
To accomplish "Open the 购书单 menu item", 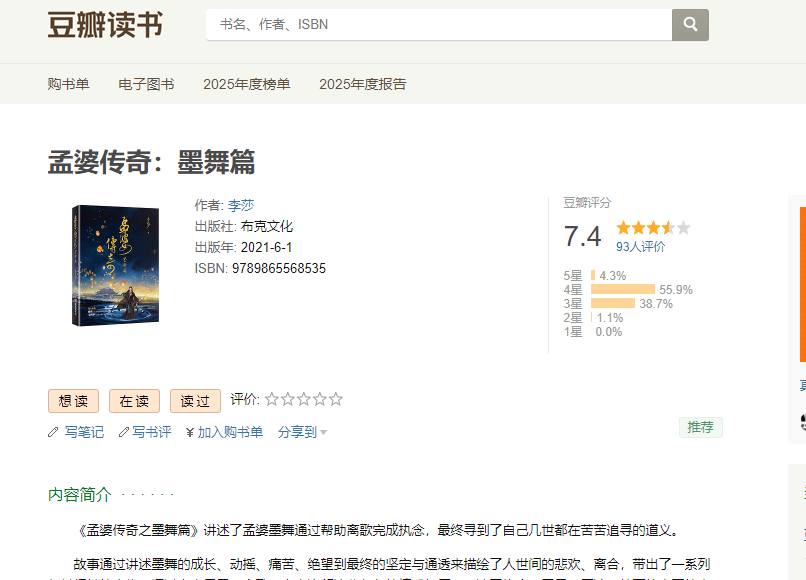I will coord(69,84).
